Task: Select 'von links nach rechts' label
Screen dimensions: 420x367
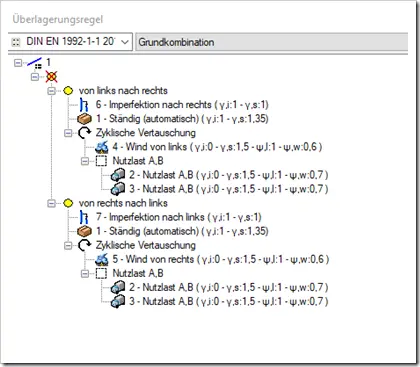Action: (123, 91)
